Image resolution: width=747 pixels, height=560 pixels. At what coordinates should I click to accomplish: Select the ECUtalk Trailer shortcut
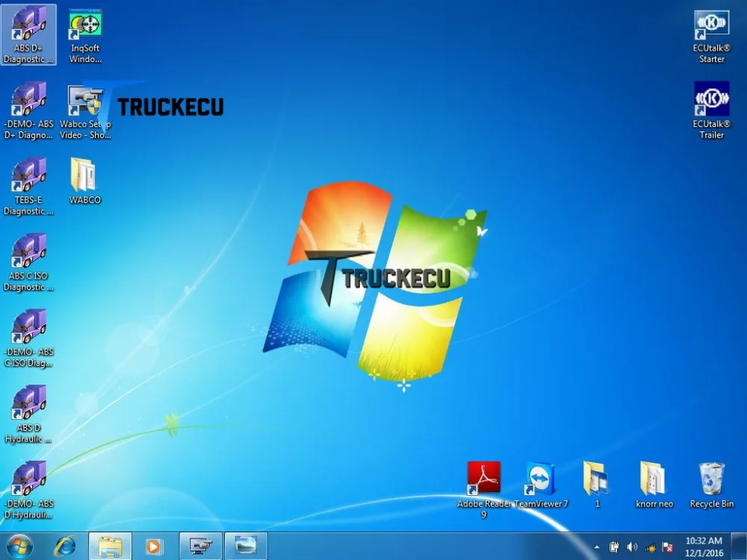click(x=712, y=111)
